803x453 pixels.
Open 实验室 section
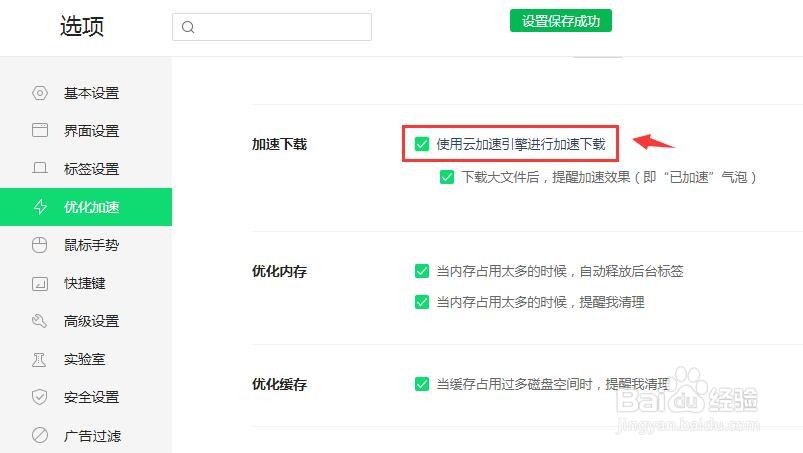(x=86, y=359)
